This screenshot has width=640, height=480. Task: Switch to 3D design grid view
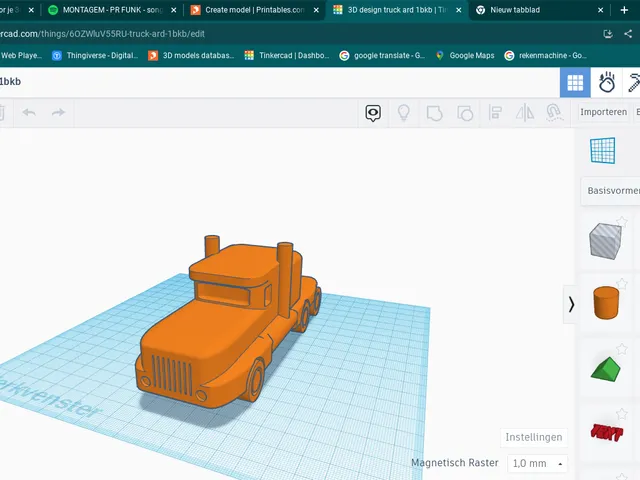[575, 82]
